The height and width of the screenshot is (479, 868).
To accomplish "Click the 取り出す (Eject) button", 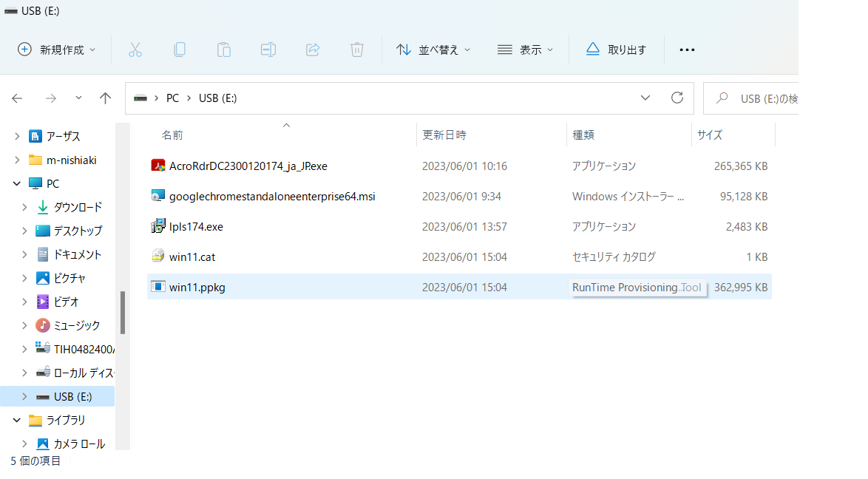I will 616,50.
